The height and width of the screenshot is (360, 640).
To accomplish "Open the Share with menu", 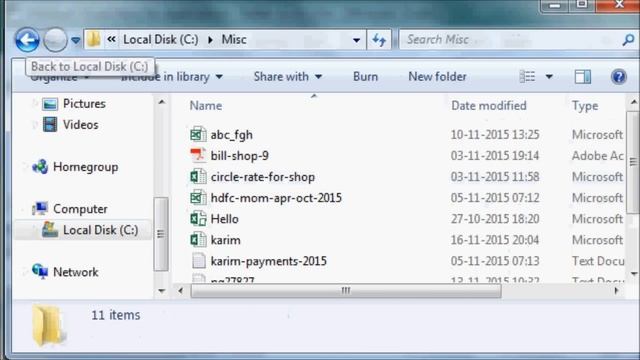I will point(288,77).
